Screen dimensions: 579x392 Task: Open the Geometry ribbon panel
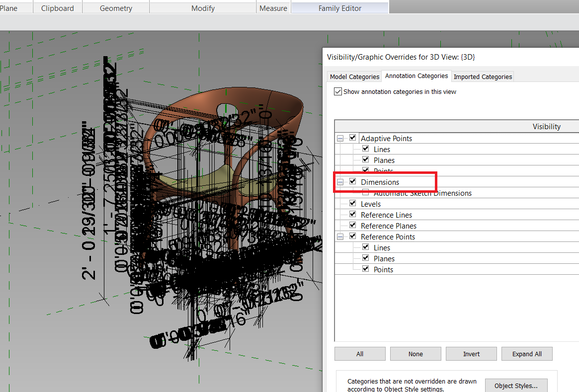pos(116,8)
